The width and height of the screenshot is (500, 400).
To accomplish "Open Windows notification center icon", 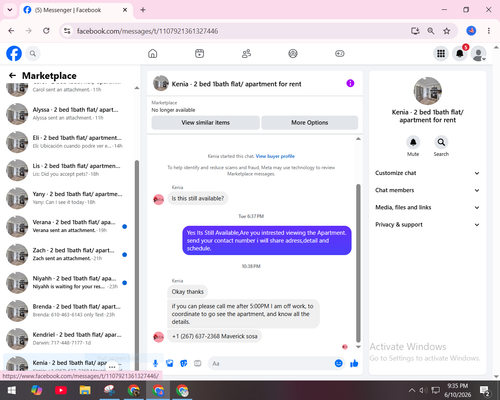I will [x=485, y=390].
